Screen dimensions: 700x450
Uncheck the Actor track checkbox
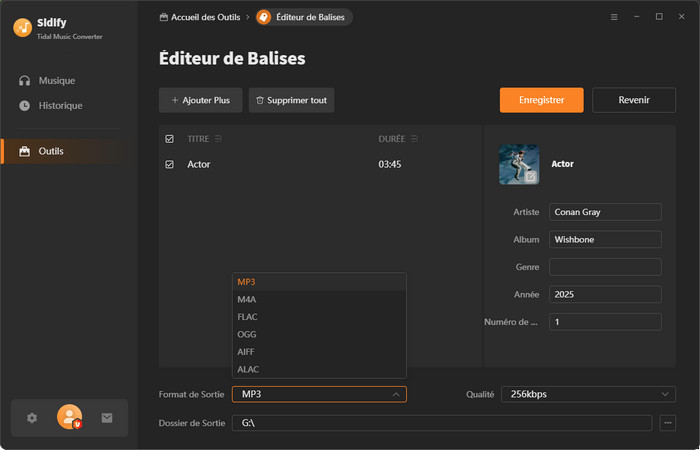(x=169, y=164)
